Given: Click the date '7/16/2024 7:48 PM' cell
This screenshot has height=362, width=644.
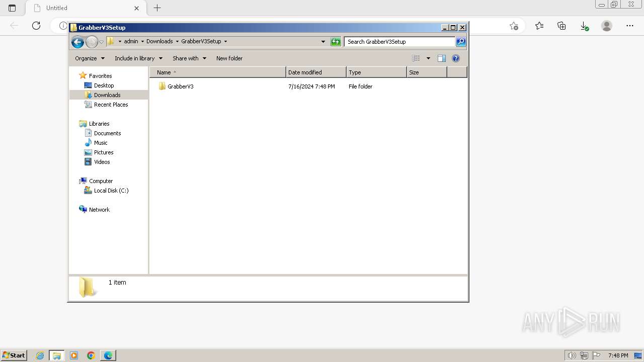Looking at the screenshot, I should 311,86.
